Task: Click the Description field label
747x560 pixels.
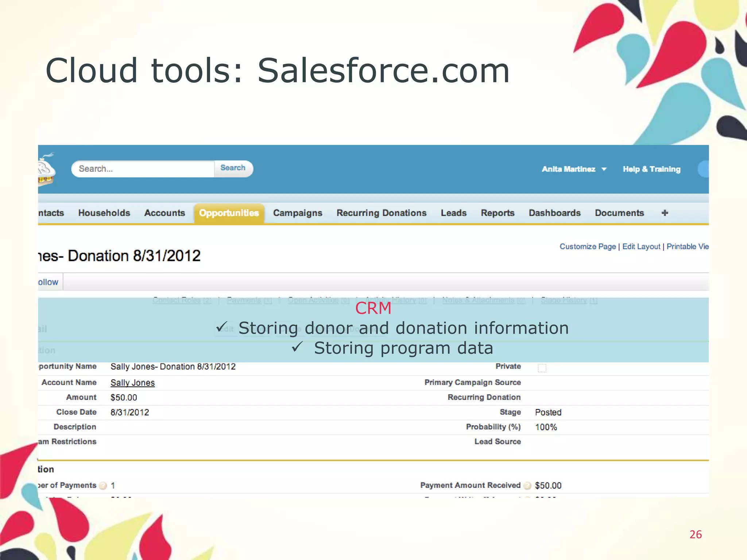Action: 75,427
